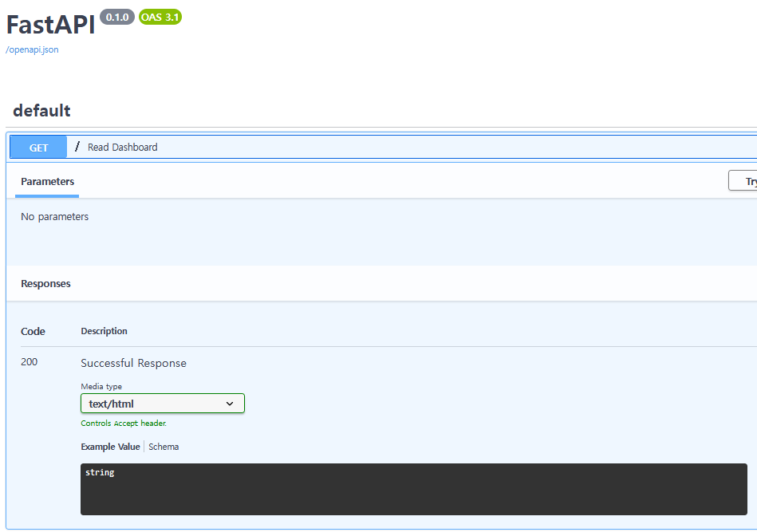This screenshot has width=757, height=532.
Task: Click the Description column header
Action: click(104, 331)
